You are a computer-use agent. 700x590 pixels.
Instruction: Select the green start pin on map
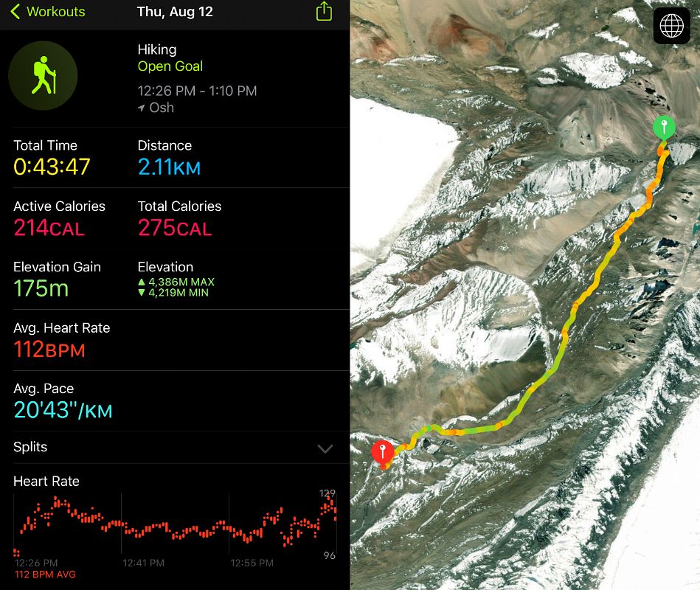664,128
